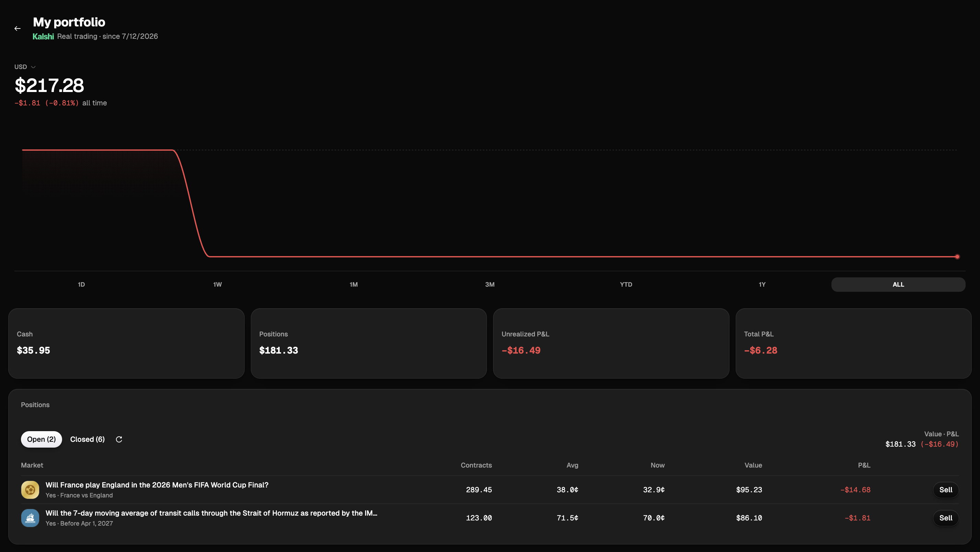
Task: Click the Real trading since 7/12/2026 text
Action: [x=107, y=36]
